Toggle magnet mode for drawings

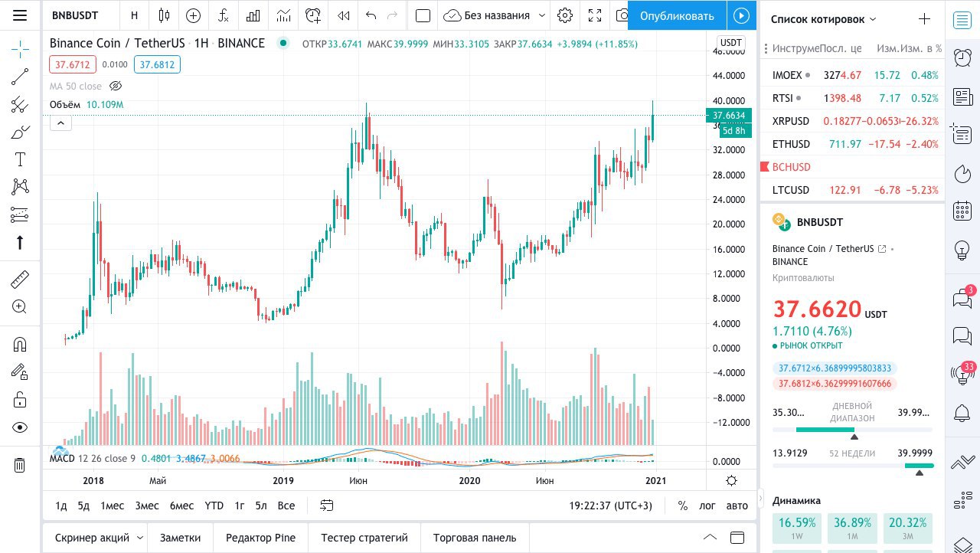coord(20,344)
